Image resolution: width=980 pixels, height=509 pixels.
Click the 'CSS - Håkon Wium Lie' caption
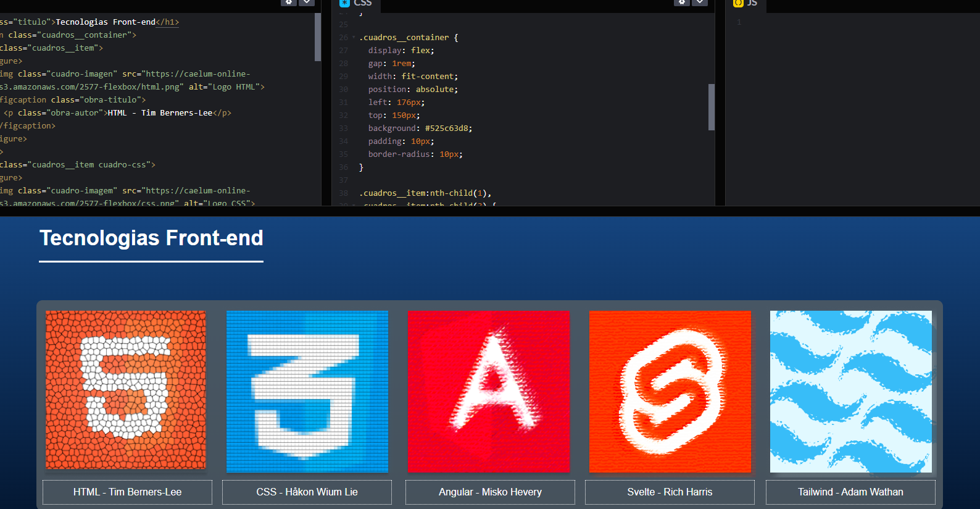pyautogui.click(x=307, y=492)
